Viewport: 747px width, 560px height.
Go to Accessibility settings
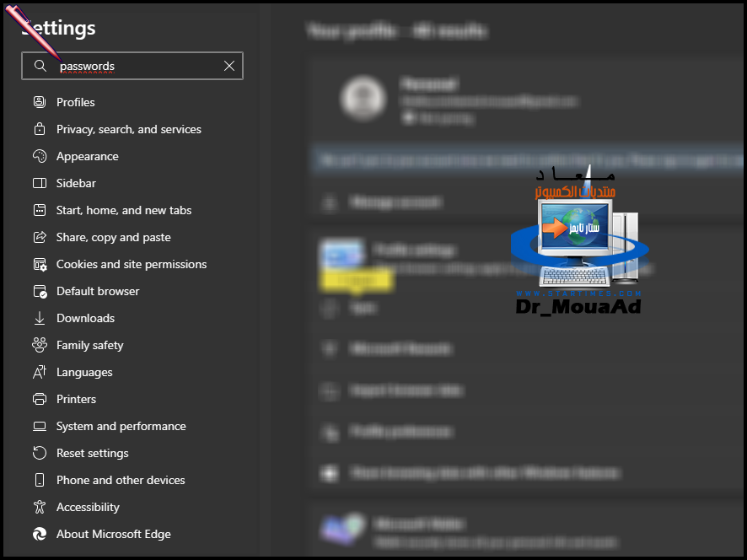coord(88,507)
